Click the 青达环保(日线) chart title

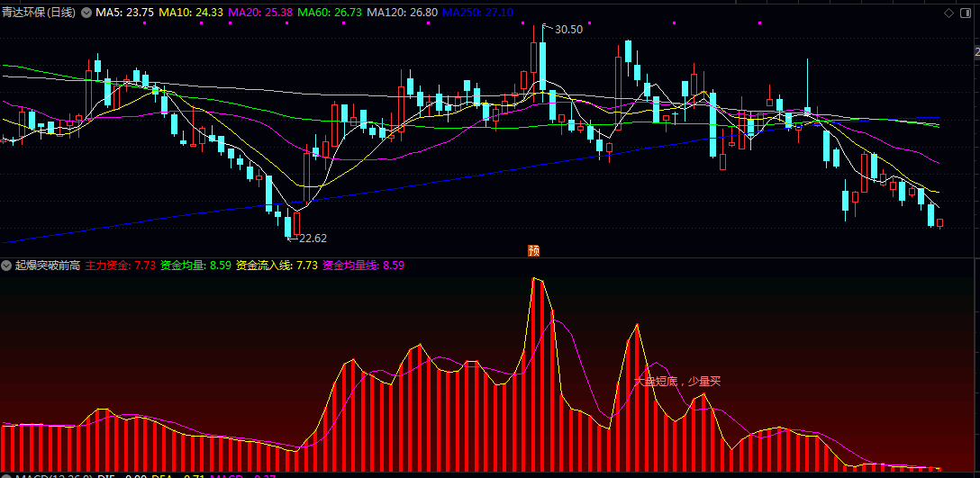[x=40, y=13]
